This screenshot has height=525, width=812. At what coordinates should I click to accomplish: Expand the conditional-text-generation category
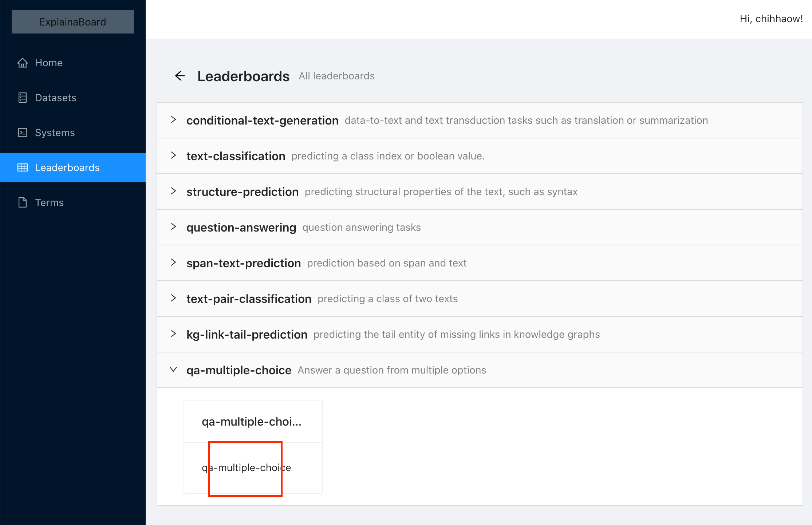173,120
